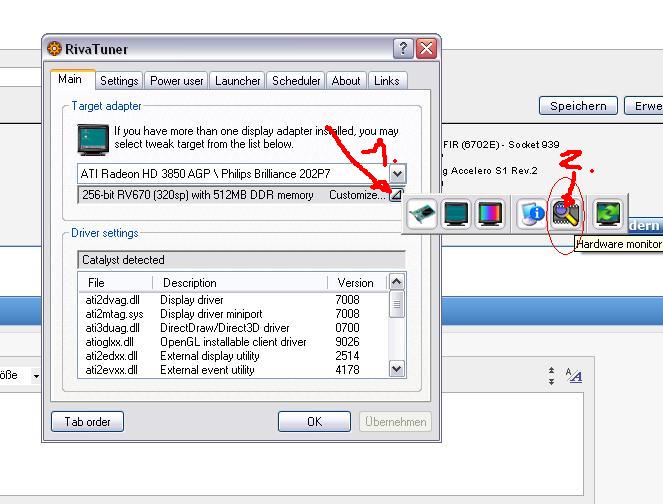Click the Customize... label

click(357, 195)
